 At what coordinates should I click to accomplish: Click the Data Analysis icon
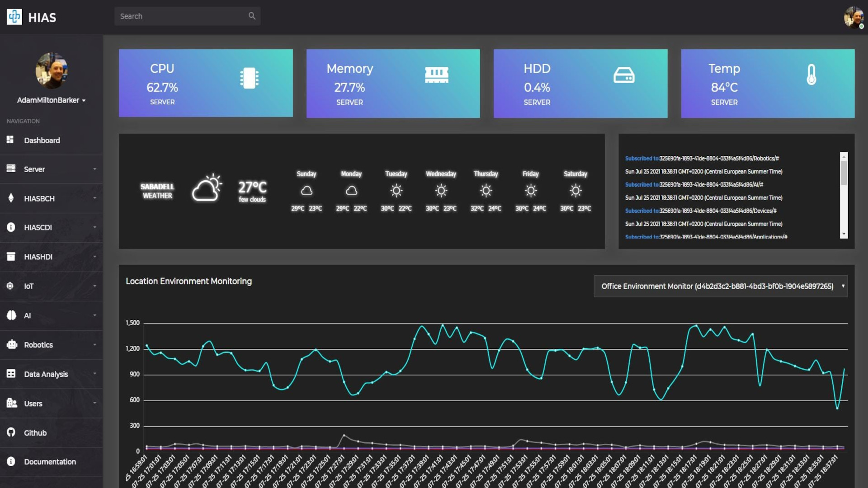(11, 374)
